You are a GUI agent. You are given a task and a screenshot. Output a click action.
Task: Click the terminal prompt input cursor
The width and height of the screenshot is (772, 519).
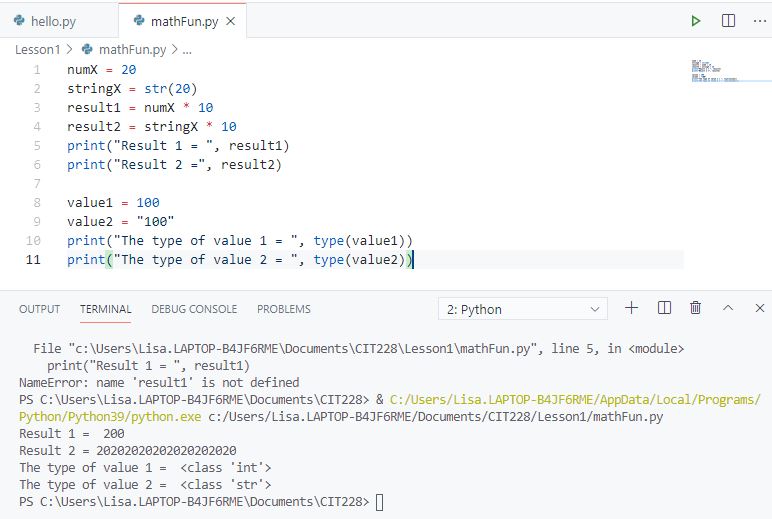[x=380, y=502]
